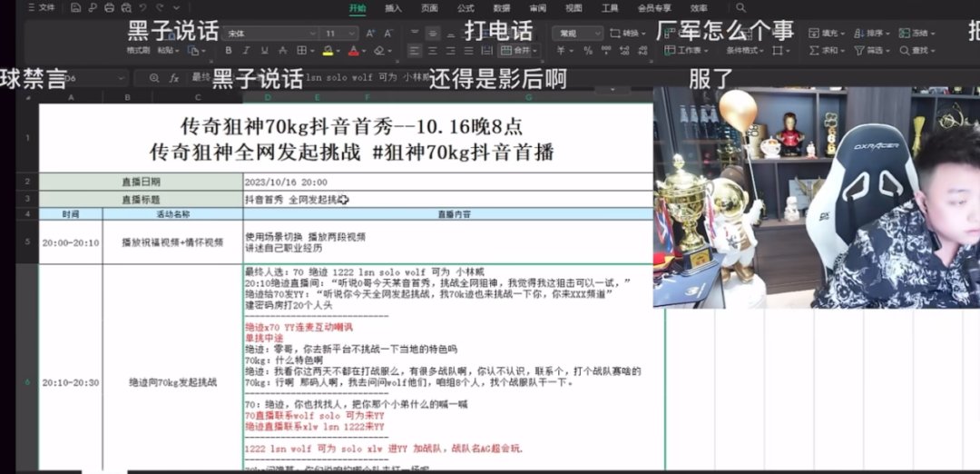The image size is (980, 474).
Task: Click the Undo arrow icon
Action: 142,8
